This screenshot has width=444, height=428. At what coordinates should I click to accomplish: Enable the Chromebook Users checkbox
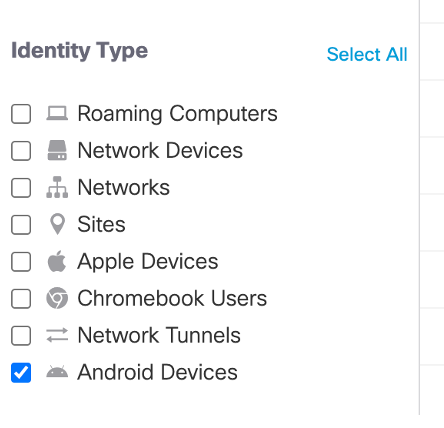21,298
